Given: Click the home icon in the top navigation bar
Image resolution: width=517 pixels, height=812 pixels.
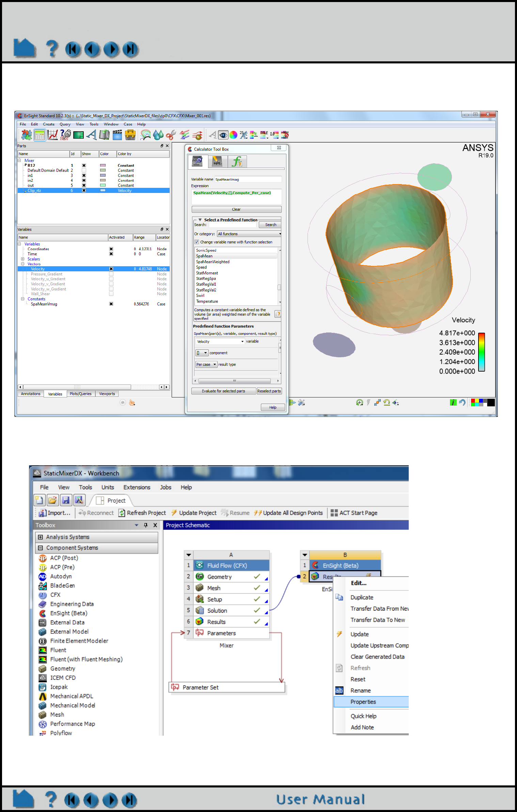Looking at the screenshot, I should click(25, 48).
